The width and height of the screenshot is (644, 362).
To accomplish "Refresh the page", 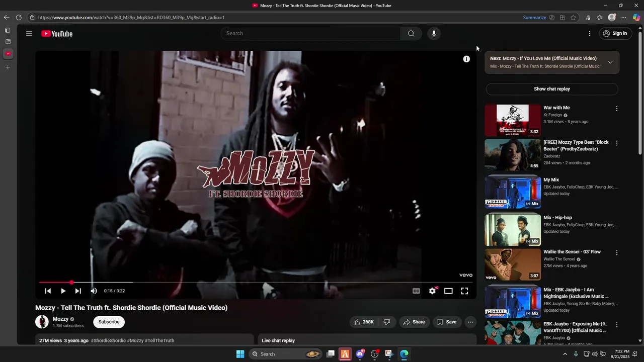I will pos(19,18).
